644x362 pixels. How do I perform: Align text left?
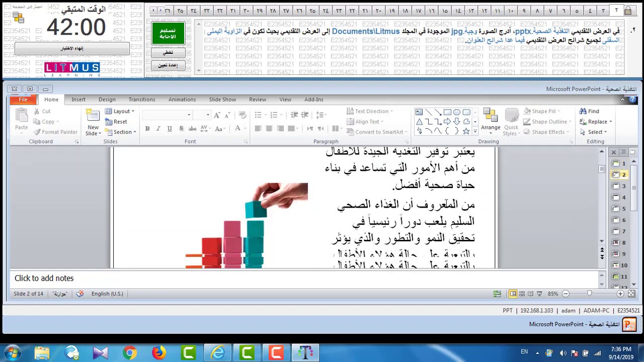[258, 129]
